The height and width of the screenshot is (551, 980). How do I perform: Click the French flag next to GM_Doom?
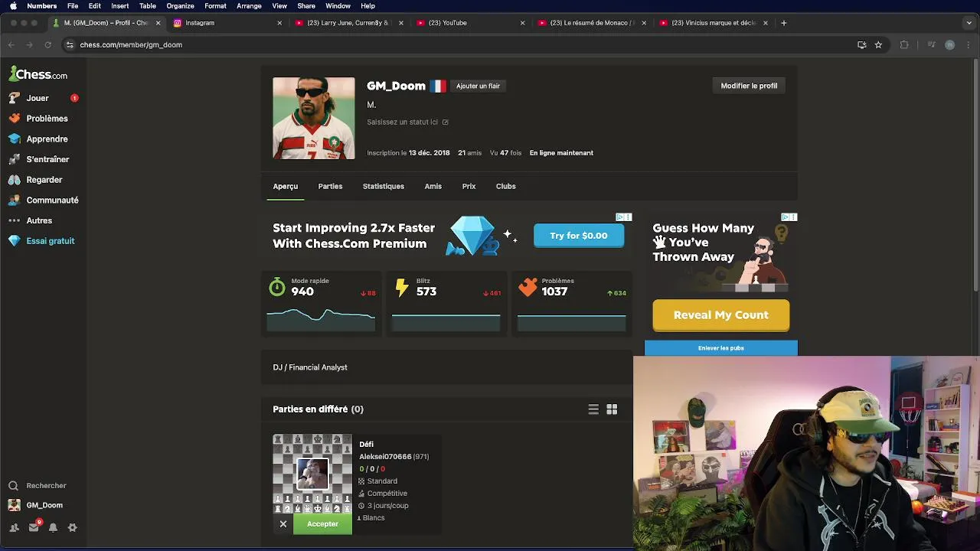[437, 86]
